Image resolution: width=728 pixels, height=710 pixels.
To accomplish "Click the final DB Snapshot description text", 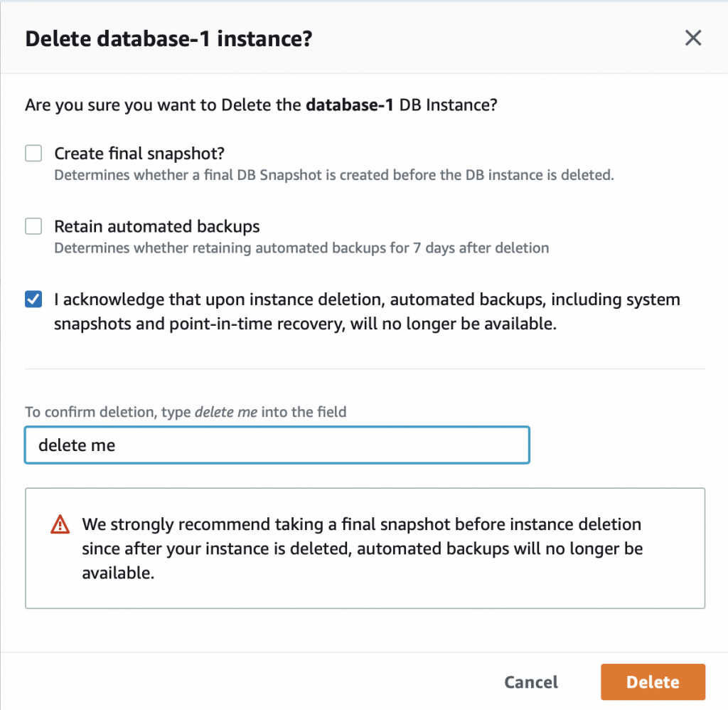I will pos(334,175).
